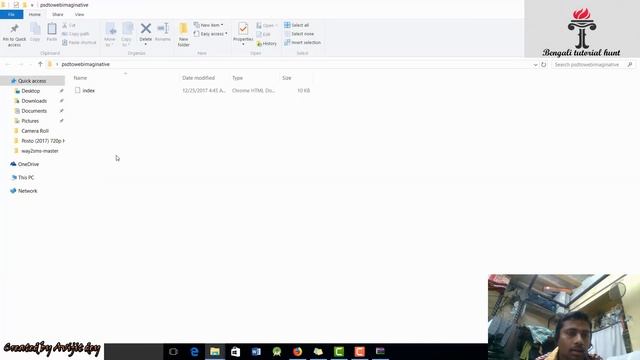Click the Properties checkmark icon

pyautogui.click(x=243, y=28)
